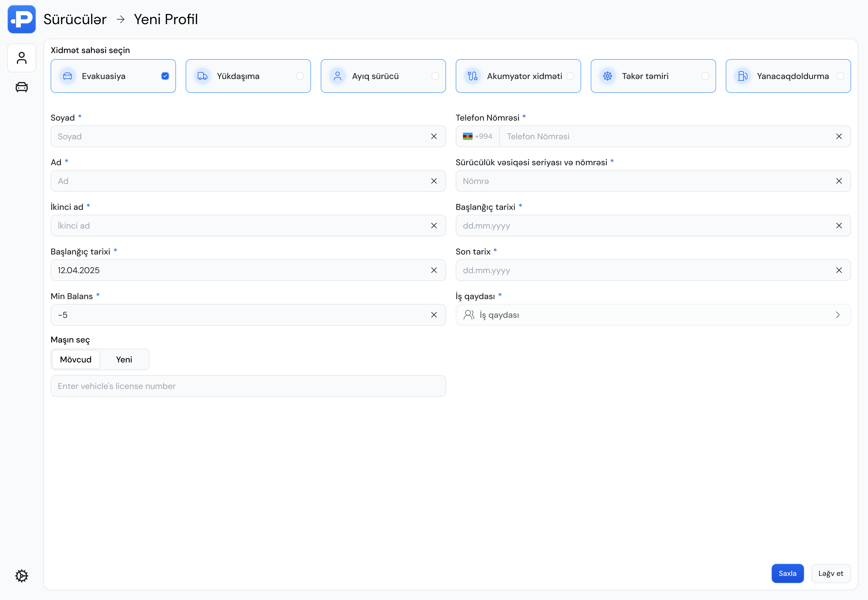
Task: Open the drivers profile sidebar icon
Action: pyautogui.click(x=21, y=58)
